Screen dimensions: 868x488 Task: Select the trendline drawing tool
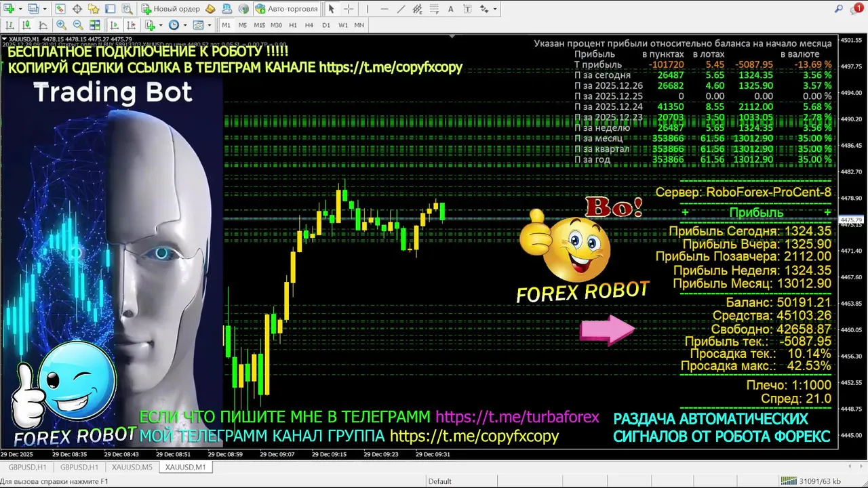click(x=401, y=9)
